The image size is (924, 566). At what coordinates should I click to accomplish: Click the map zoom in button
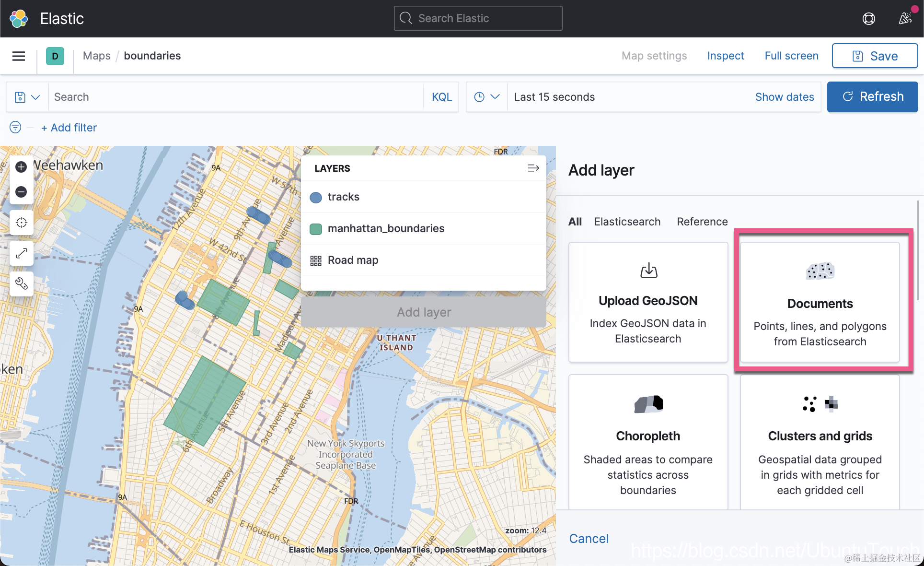[x=21, y=167]
